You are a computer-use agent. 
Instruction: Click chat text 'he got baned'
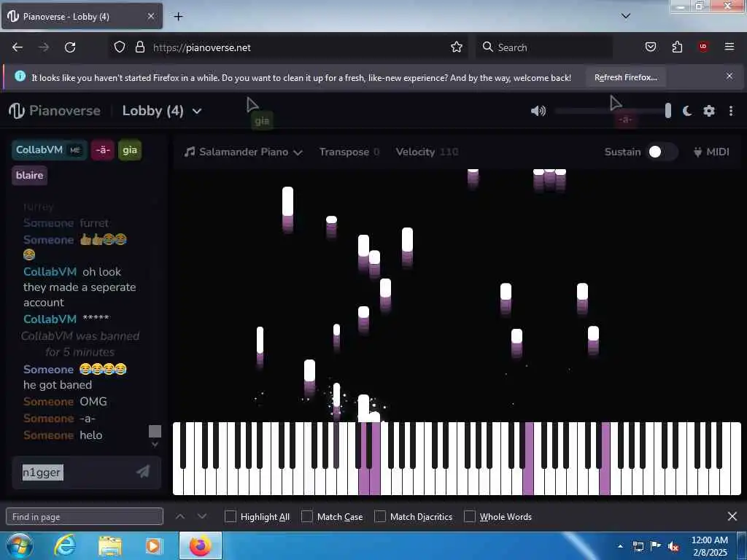pos(58,385)
